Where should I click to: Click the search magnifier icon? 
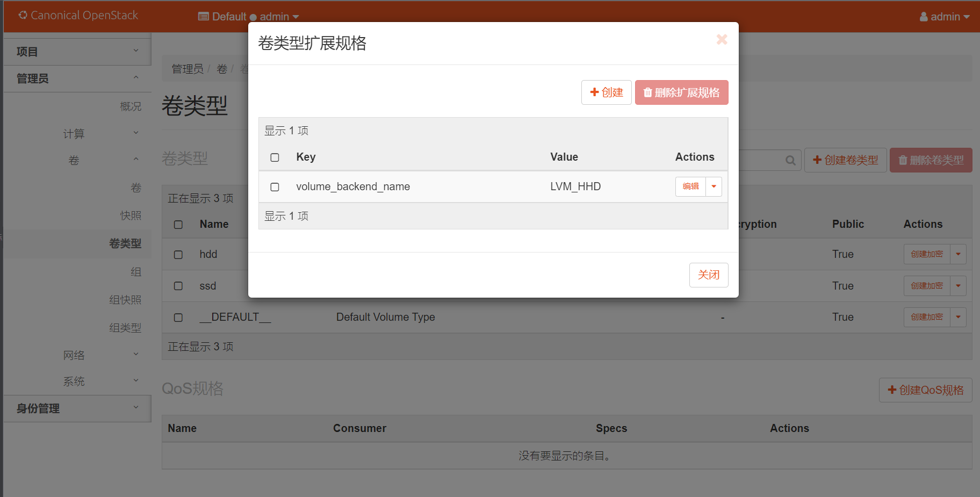coord(790,161)
